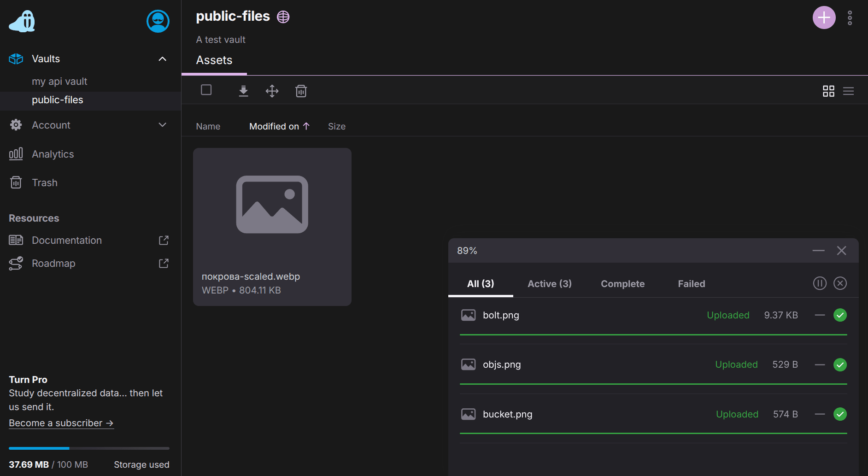Switch to the Active (3) tab
The height and width of the screenshot is (476, 868).
tap(549, 284)
